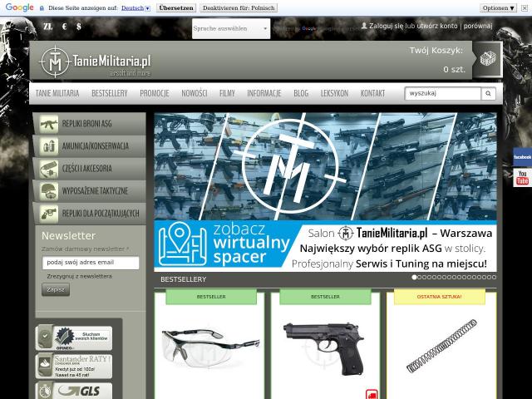This screenshot has height=399, width=532.
Task: Click the Twój Koszyk cart text
Action: (x=436, y=51)
